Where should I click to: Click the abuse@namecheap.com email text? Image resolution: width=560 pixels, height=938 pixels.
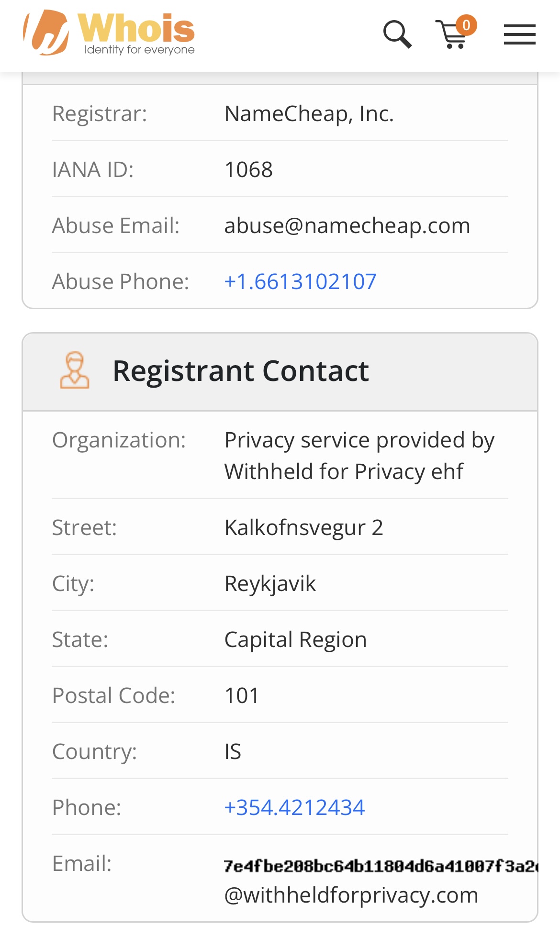[x=347, y=225]
